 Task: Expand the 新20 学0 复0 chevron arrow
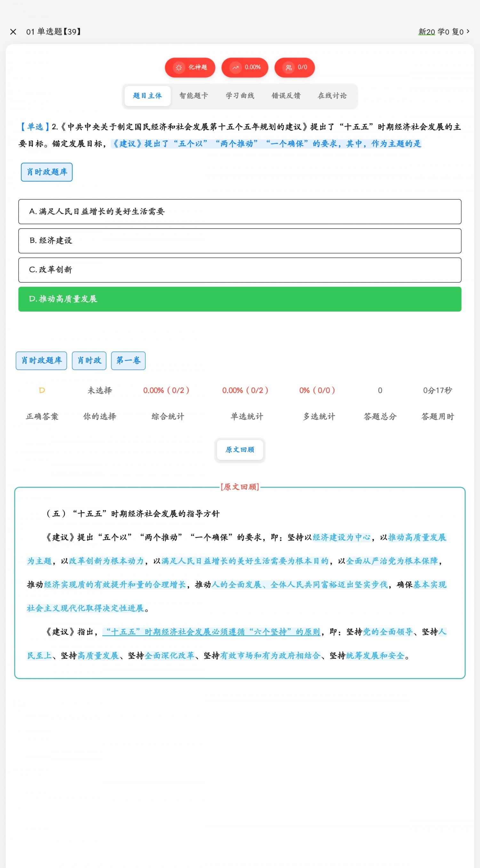(x=468, y=31)
